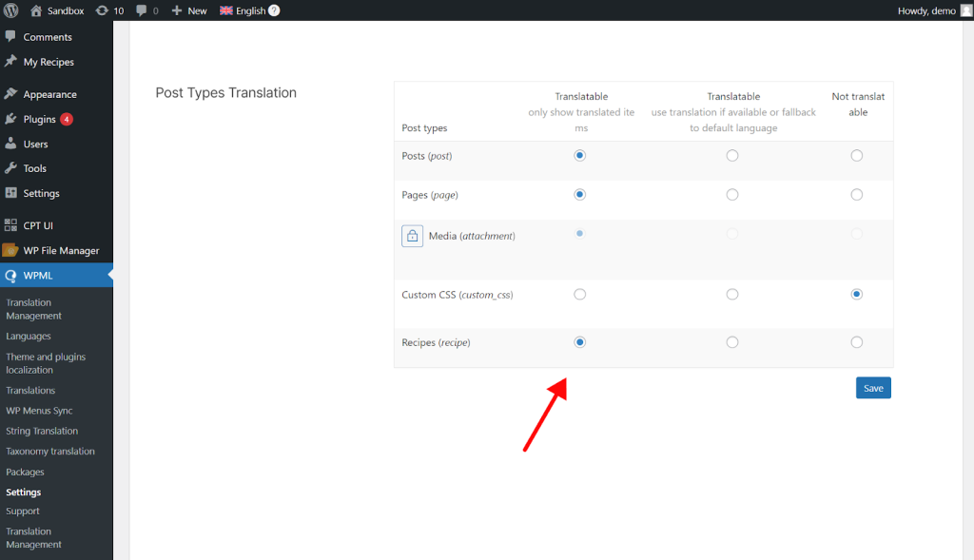Click the Not translatable column header
This screenshot has width=974, height=560.
click(x=858, y=105)
